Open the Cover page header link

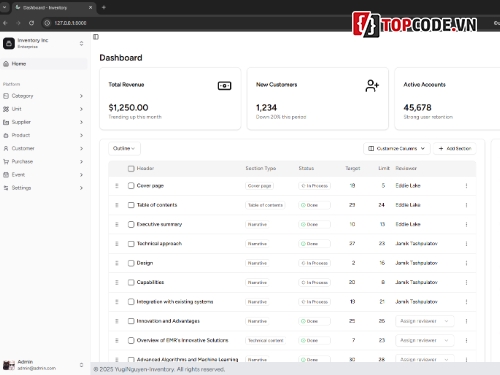150,186
